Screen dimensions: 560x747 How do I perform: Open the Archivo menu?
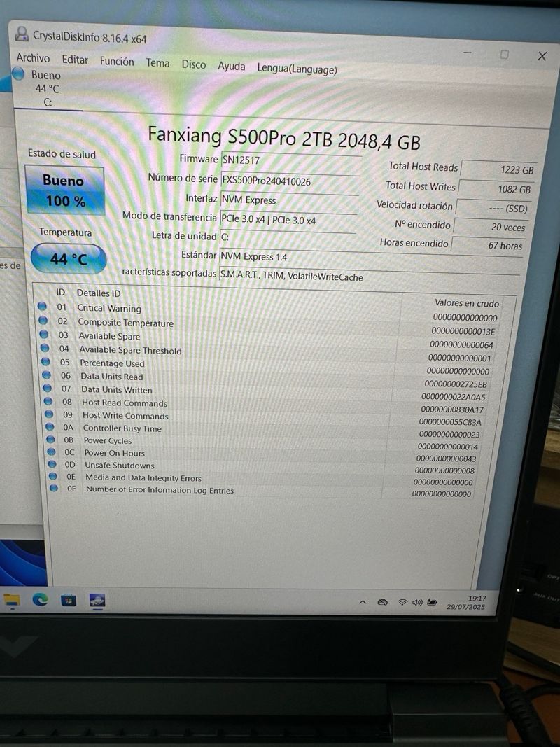coord(33,58)
